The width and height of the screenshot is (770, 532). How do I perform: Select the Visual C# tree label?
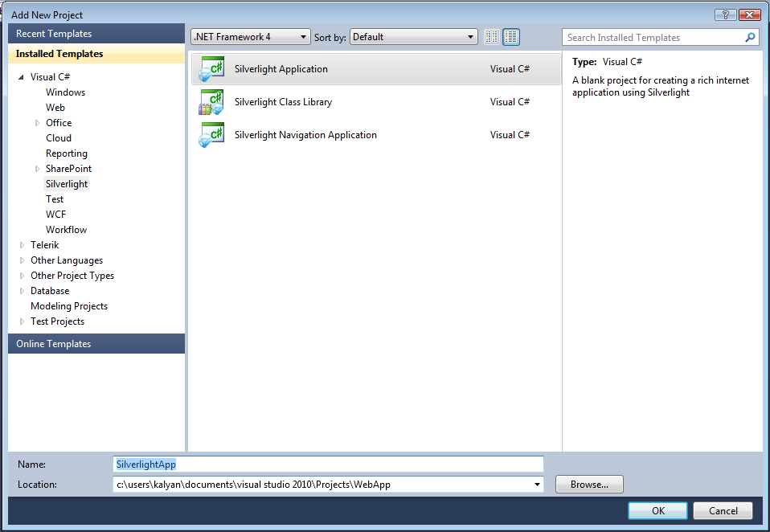tap(50, 77)
